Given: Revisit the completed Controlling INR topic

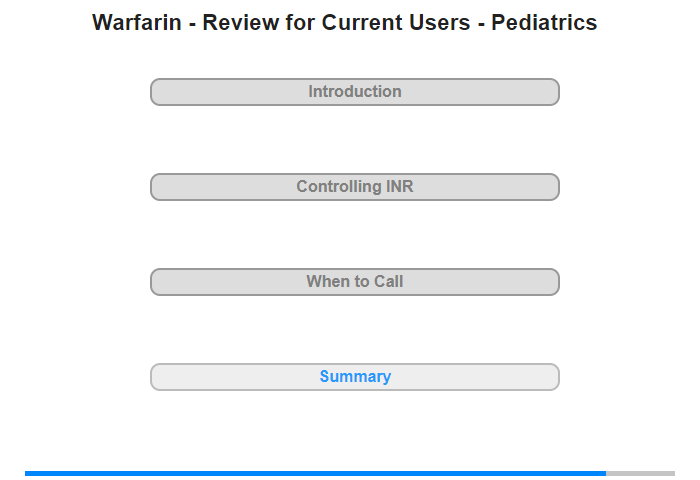Looking at the screenshot, I should [x=354, y=187].
